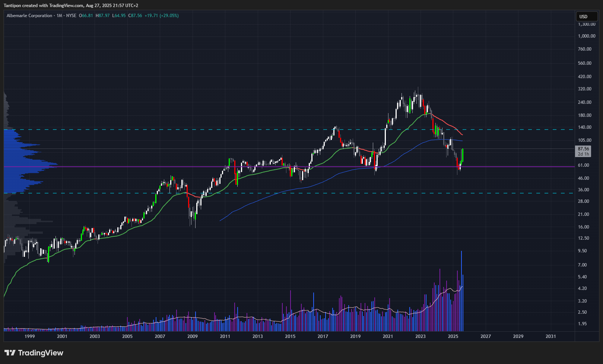
Task: Click the tallest blue volume bar
Action: tap(461, 290)
